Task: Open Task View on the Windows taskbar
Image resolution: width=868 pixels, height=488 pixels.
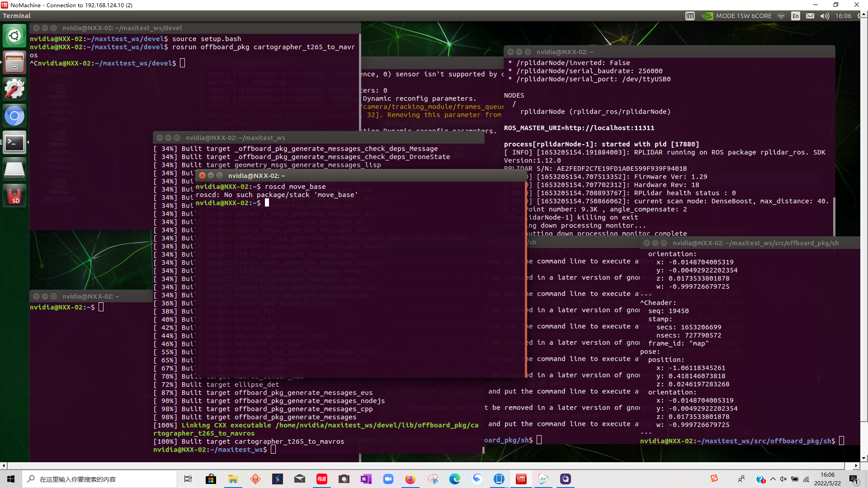Action: point(188,479)
